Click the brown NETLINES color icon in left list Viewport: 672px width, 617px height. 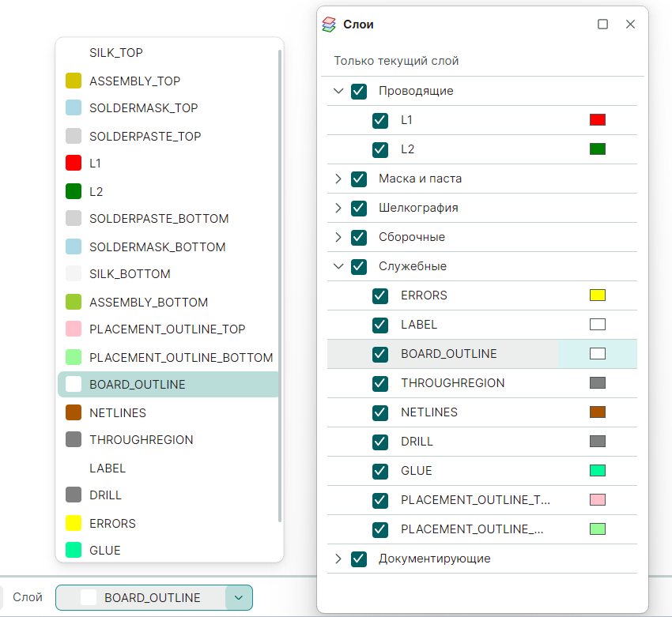coord(72,412)
